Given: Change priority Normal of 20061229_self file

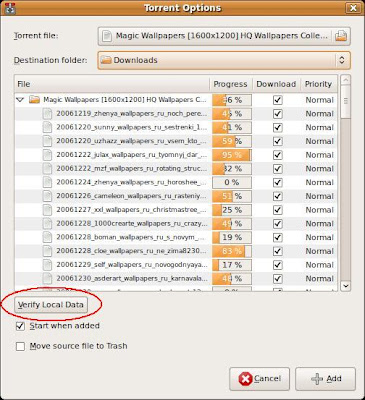Looking at the screenshot, I should point(319,265).
